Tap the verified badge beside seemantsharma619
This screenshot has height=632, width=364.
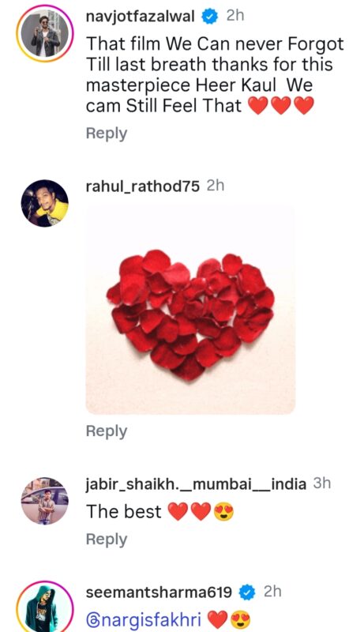(247, 592)
